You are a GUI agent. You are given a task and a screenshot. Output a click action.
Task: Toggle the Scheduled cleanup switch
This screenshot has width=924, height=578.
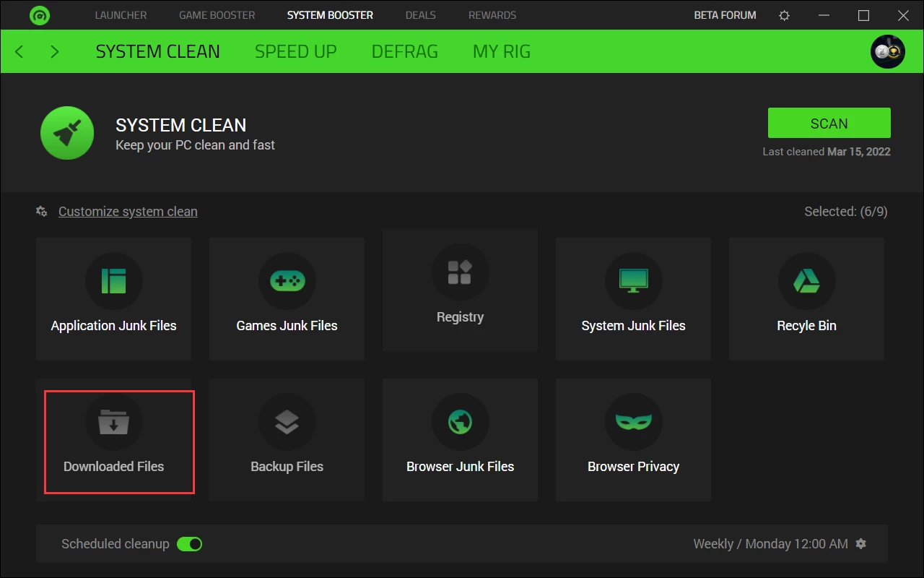click(190, 543)
